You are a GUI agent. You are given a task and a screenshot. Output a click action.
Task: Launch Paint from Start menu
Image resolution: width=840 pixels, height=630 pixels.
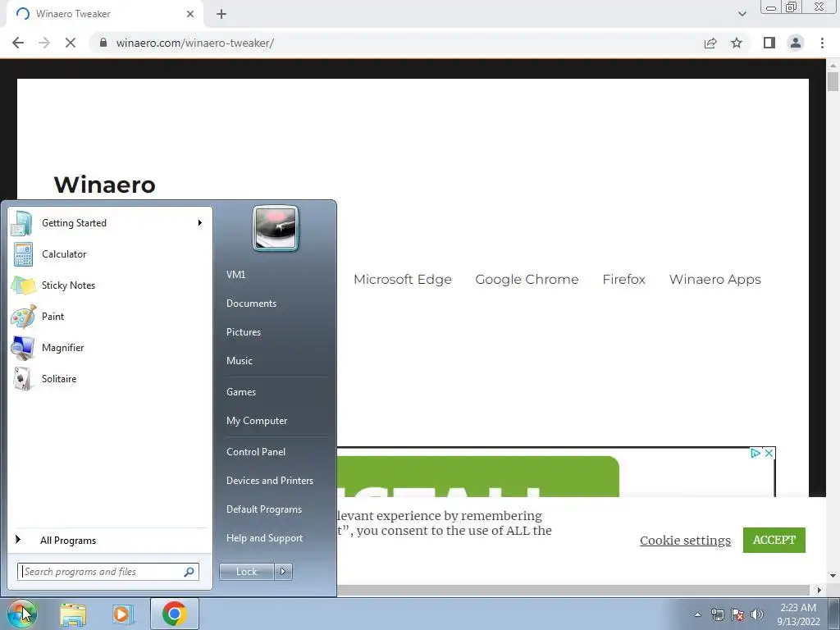click(109, 316)
